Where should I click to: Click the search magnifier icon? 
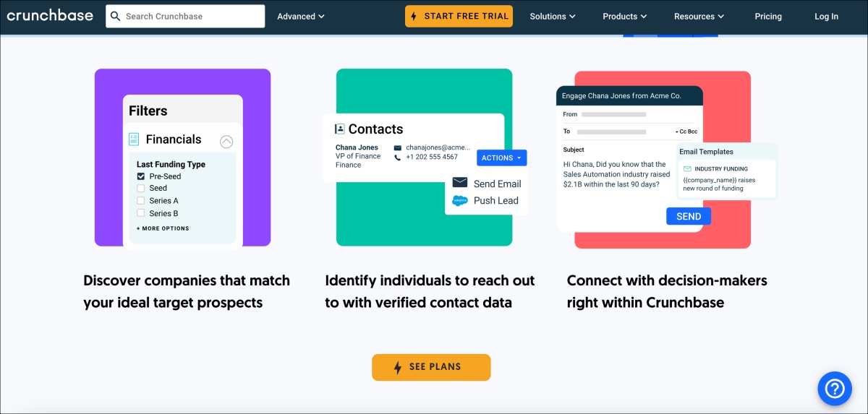[x=116, y=16]
